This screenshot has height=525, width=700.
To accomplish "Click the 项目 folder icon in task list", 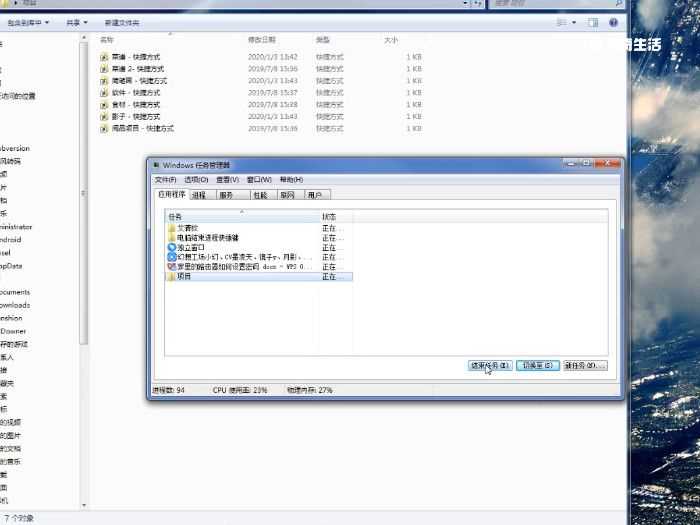I will point(172,276).
